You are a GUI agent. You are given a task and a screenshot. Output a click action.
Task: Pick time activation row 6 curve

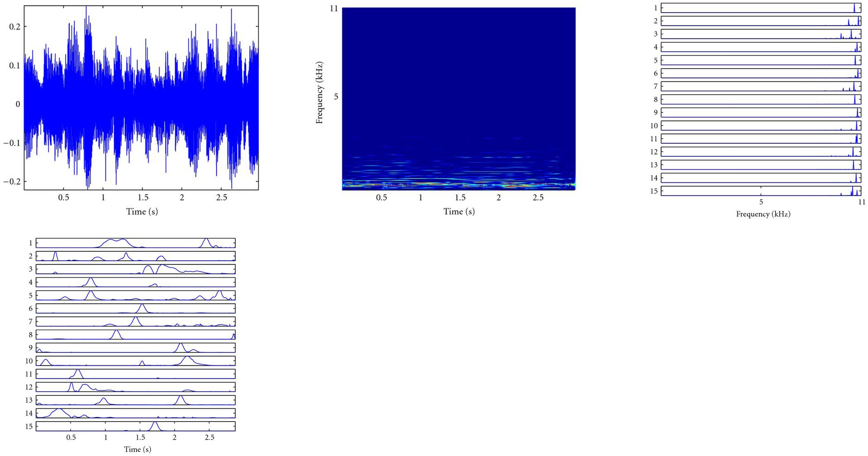point(136,308)
